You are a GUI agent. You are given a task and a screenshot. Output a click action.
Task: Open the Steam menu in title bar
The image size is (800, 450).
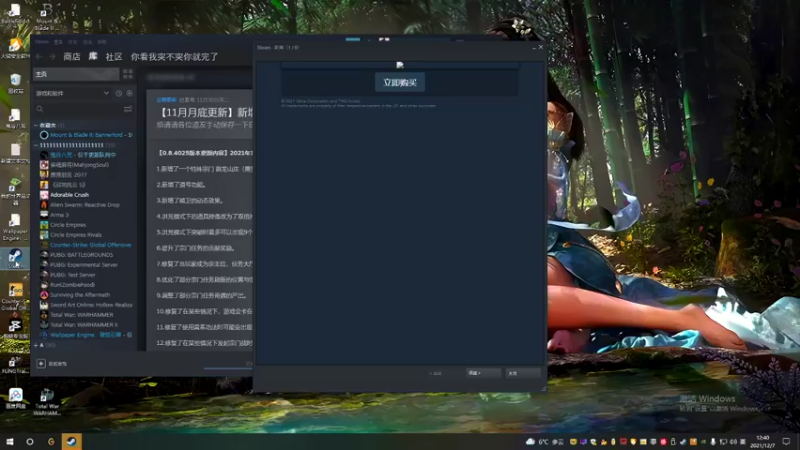(x=42, y=41)
